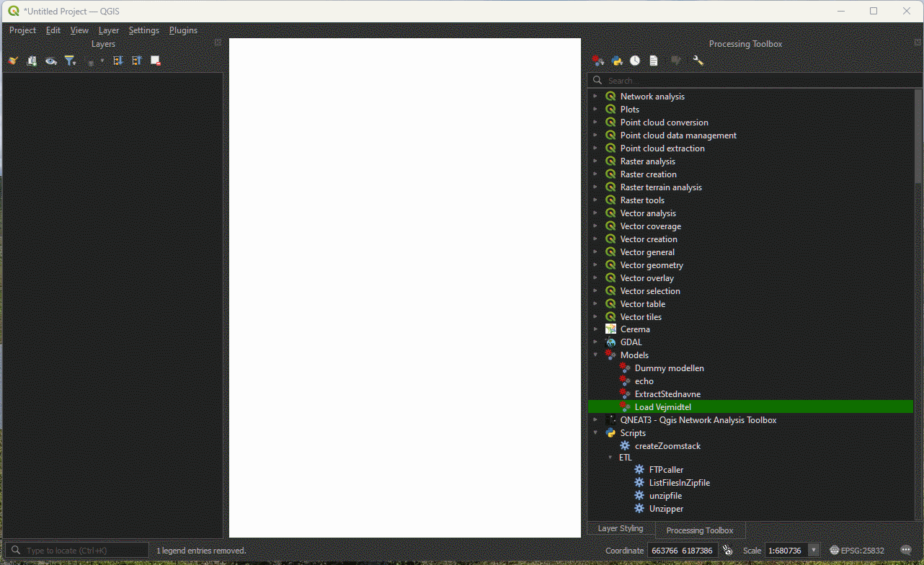Open the Filter Legend funnel icon
This screenshot has width=924, height=565.
69,61
